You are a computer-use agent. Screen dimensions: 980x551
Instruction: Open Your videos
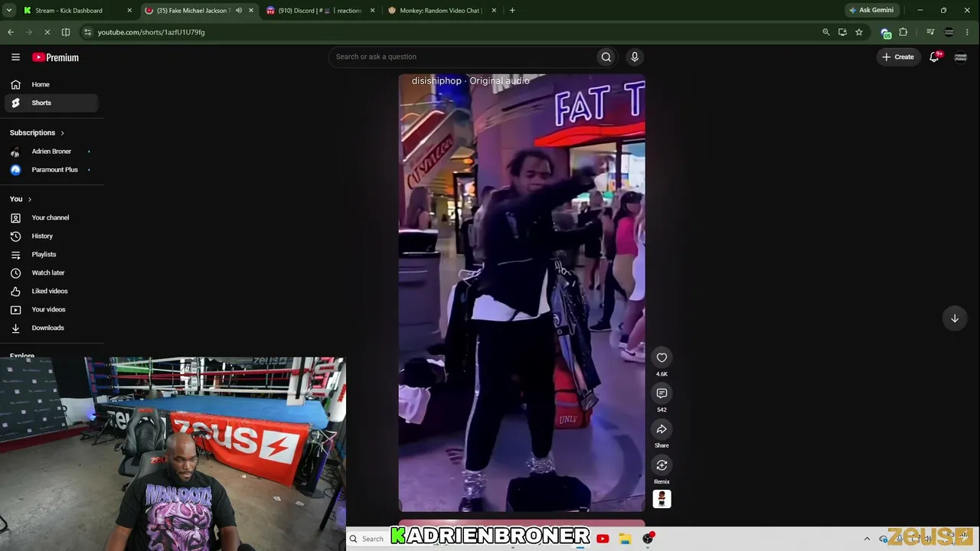pos(51,309)
